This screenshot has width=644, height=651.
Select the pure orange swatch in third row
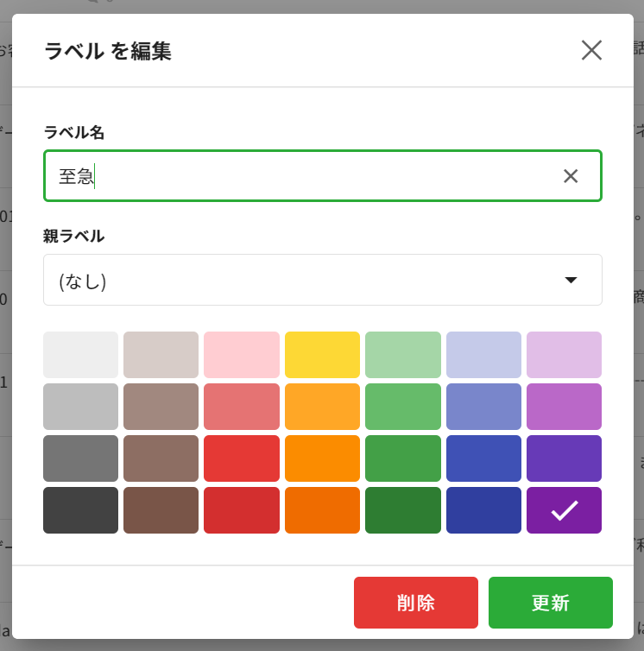[x=322, y=458]
